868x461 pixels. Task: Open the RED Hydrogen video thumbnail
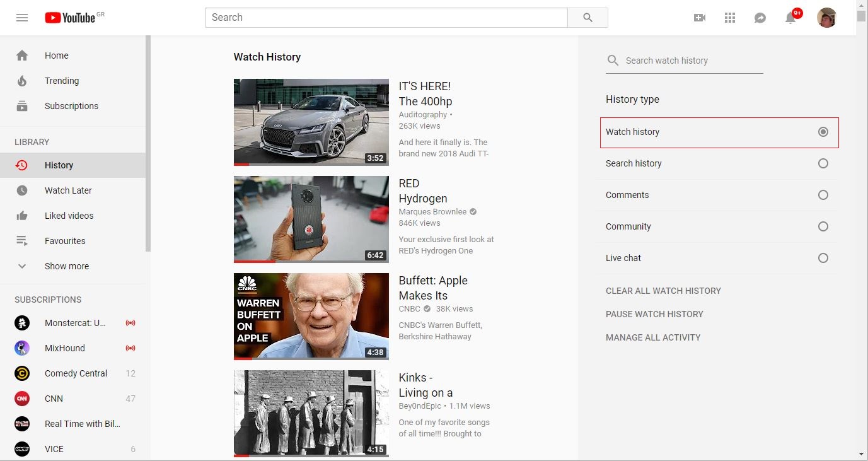pos(311,219)
